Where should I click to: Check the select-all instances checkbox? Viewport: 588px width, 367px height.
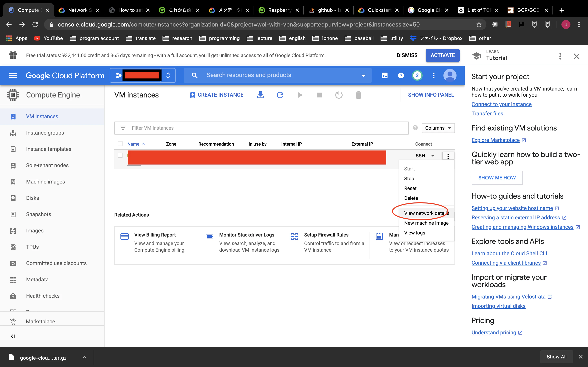point(120,144)
